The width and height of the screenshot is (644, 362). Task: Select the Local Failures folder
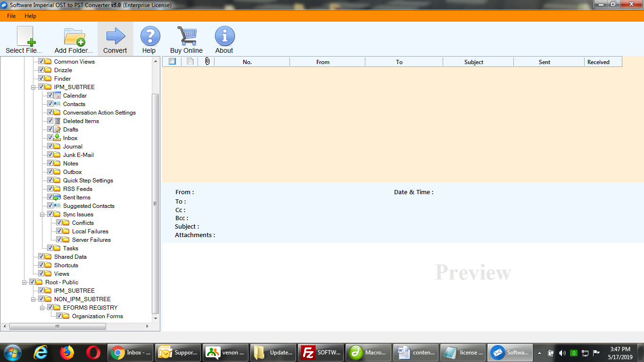90,231
